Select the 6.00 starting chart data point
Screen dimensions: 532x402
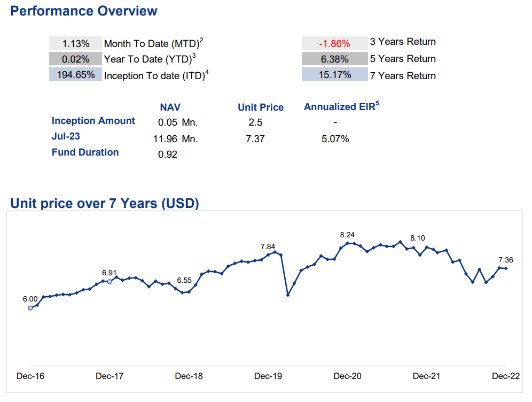tap(30, 308)
